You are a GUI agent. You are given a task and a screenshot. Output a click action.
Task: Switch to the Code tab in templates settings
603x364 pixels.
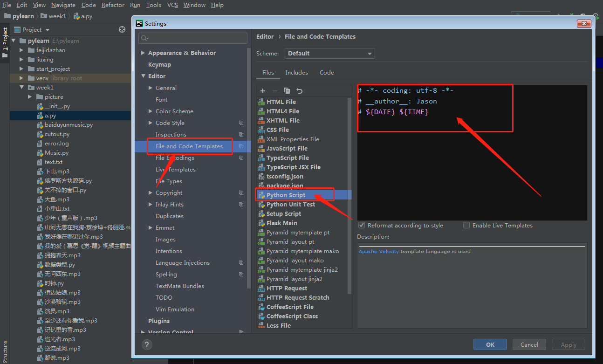(327, 72)
